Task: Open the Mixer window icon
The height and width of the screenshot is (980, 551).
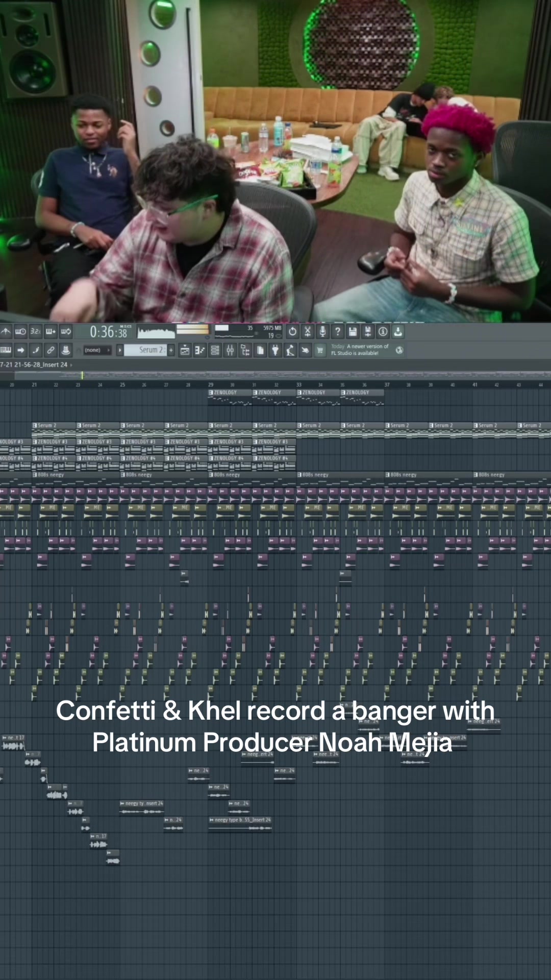Action: pos(230,350)
